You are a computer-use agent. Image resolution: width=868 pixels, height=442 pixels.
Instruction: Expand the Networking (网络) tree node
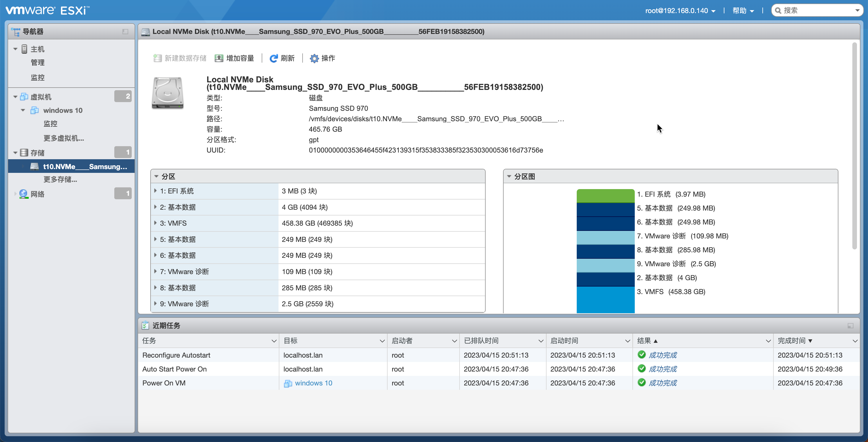pos(15,194)
